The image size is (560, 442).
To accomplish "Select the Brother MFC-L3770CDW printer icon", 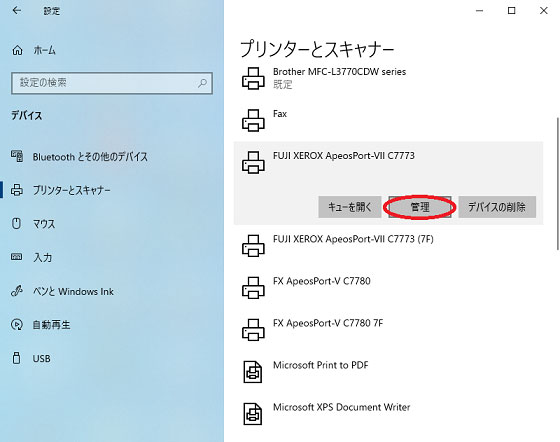I will (x=253, y=78).
